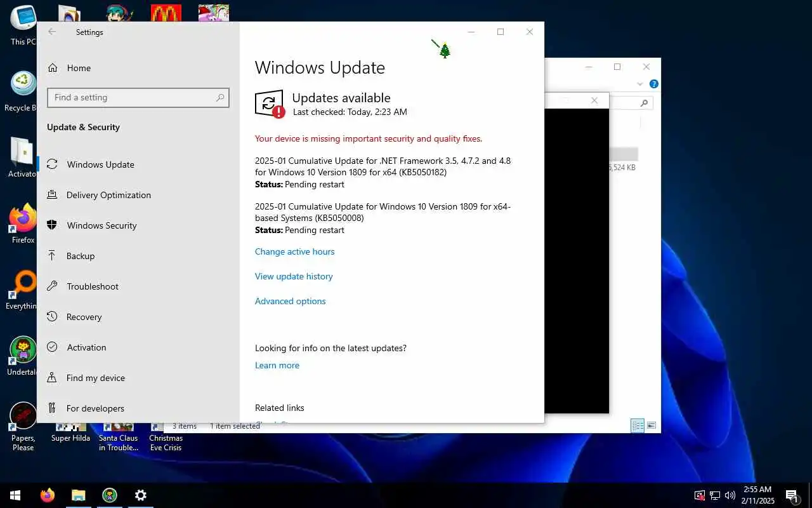The image size is (812, 508).
Task: Click the 3 items status text
Action: pyautogui.click(x=185, y=426)
